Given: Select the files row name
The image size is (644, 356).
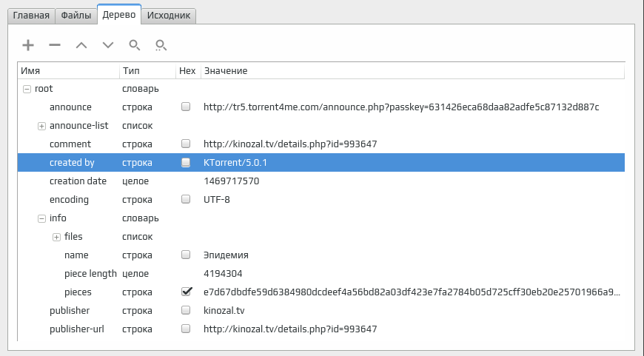Looking at the screenshot, I should (73, 237).
